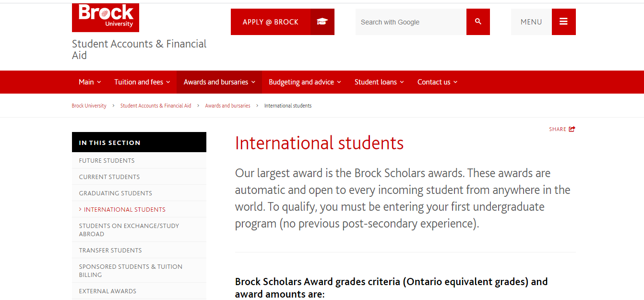This screenshot has height=300, width=644.
Task: Open Current Students sidebar section
Action: tap(139, 177)
